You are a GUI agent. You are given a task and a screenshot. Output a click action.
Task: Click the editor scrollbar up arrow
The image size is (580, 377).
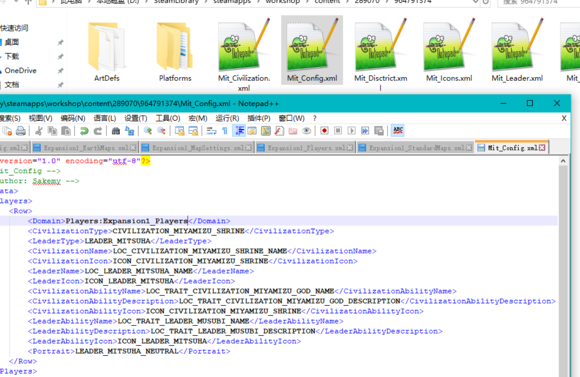tap(563, 161)
